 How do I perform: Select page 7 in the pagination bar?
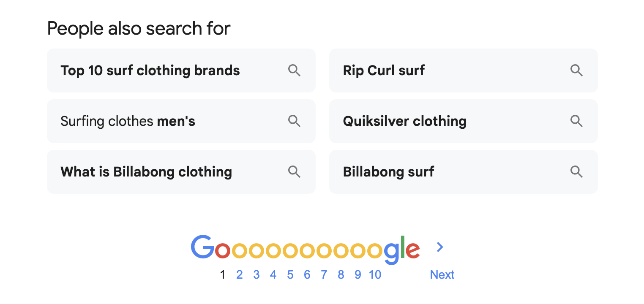pyautogui.click(x=324, y=274)
